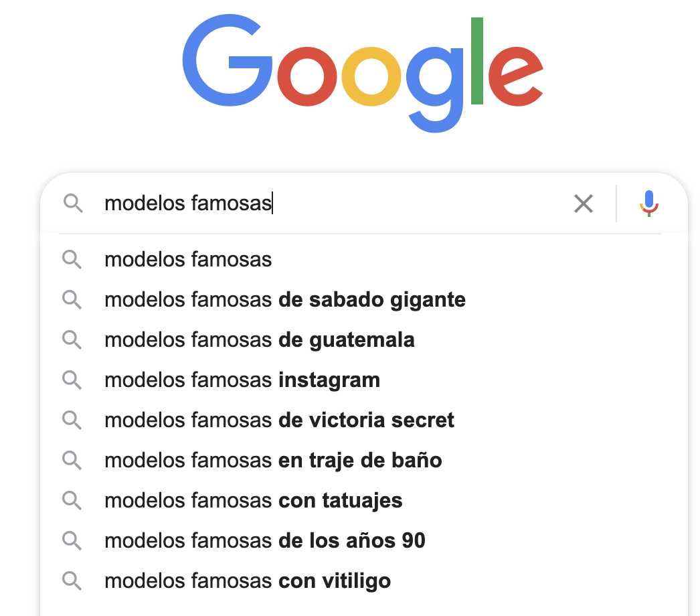This screenshot has height=616, width=700.
Task: Choose suggestion "de los años 90"
Action: click(x=364, y=541)
